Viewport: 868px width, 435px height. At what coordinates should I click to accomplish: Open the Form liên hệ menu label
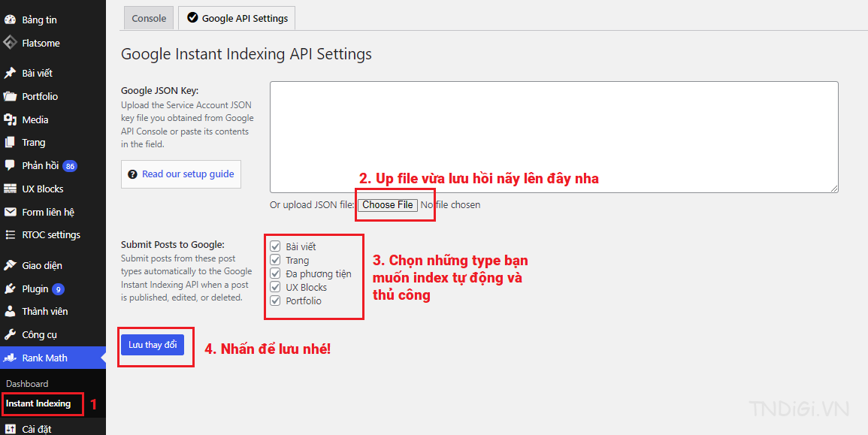(48, 212)
